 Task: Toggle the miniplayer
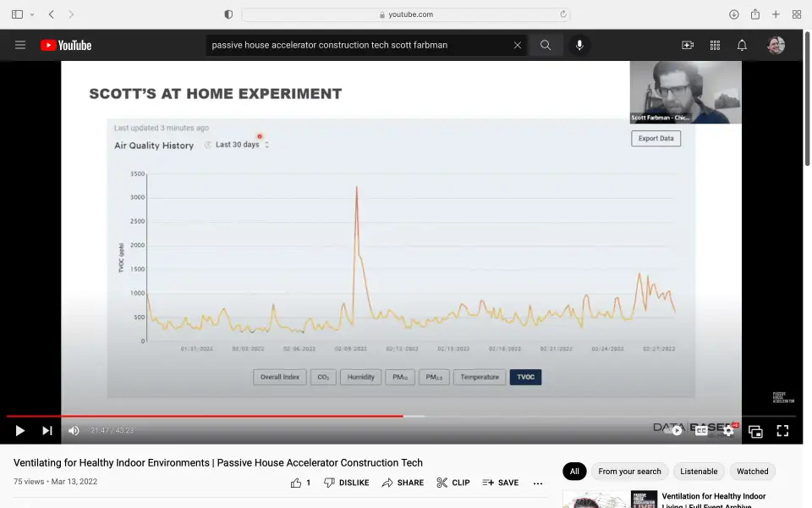click(x=755, y=431)
